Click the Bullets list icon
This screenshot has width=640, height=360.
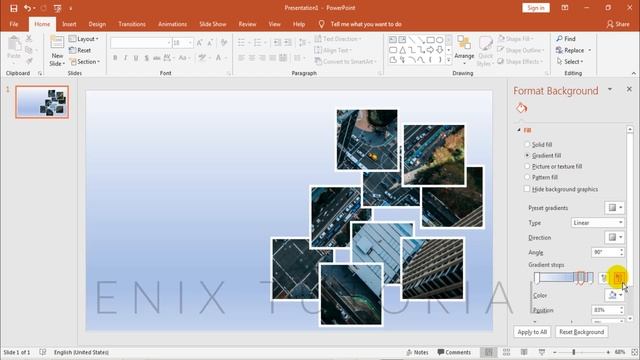[241, 43]
